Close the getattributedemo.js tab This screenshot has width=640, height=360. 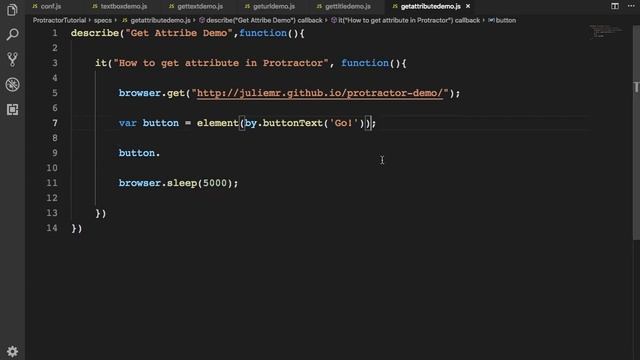[468, 6]
